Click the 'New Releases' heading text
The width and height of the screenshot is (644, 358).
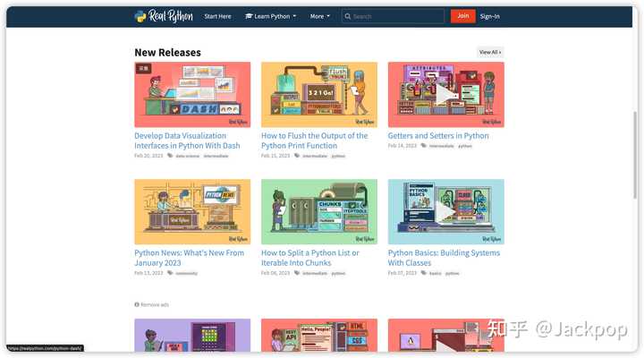coord(167,52)
